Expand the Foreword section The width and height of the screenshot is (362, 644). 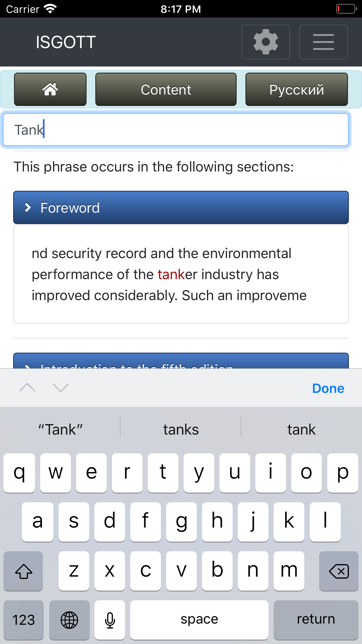181,208
